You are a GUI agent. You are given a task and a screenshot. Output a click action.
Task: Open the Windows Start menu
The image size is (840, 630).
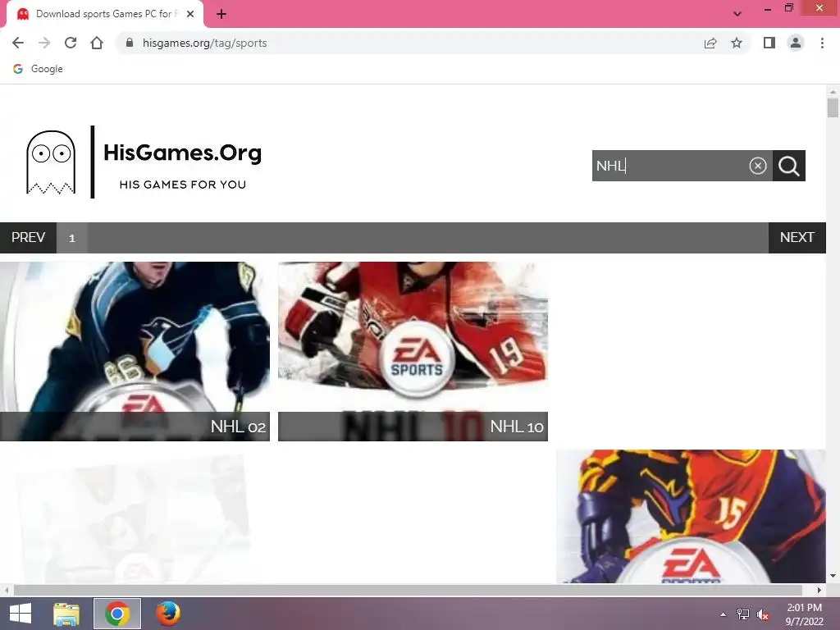click(21, 614)
